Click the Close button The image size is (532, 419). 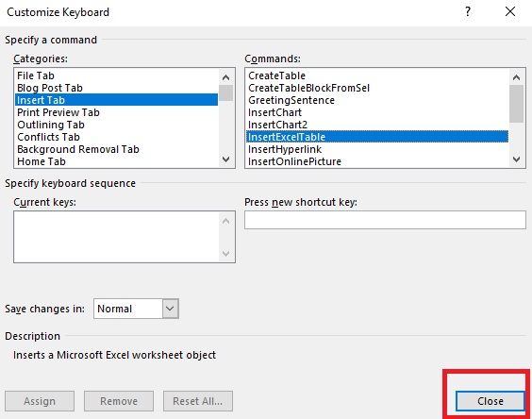tap(490, 401)
